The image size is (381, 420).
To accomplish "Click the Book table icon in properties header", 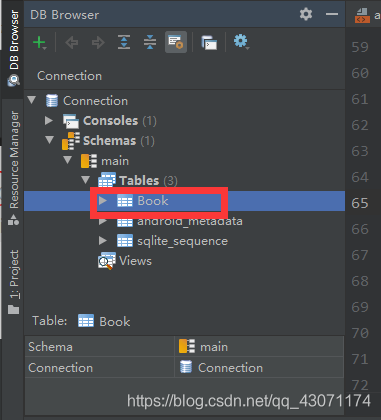I will [x=86, y=321].
